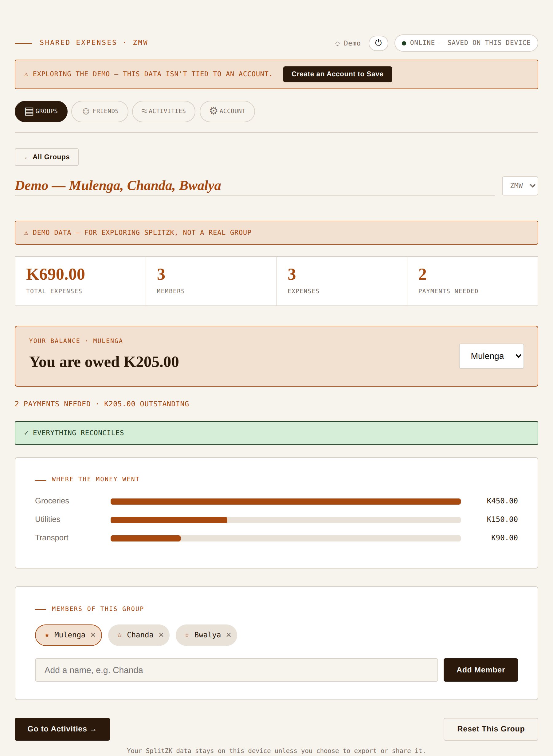
Task: Click Reset This Group button
Action: click(491, 729)
